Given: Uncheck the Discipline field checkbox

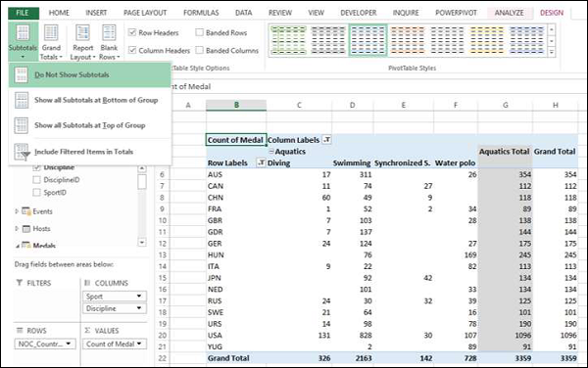Looking at the screenshot, I should [37, 167].
